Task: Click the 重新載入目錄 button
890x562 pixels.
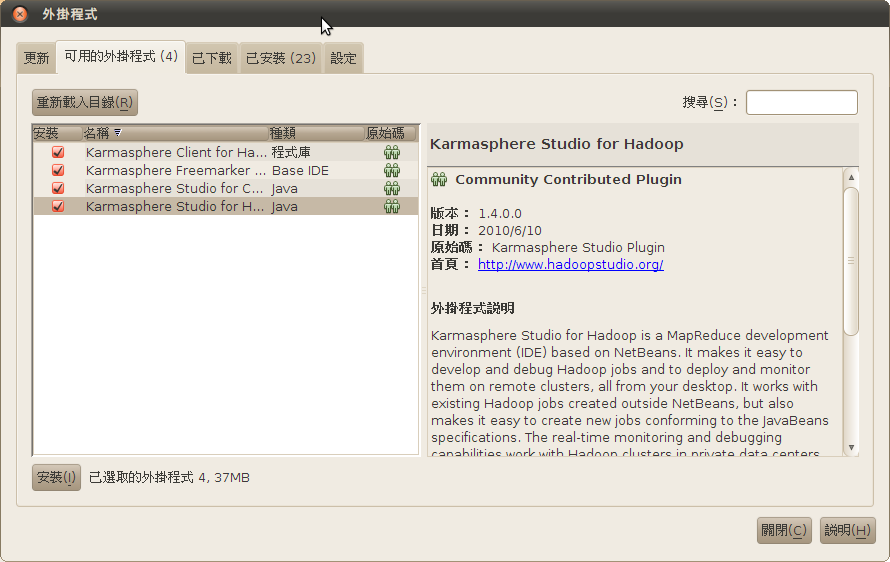Action: tap(85, 102)
